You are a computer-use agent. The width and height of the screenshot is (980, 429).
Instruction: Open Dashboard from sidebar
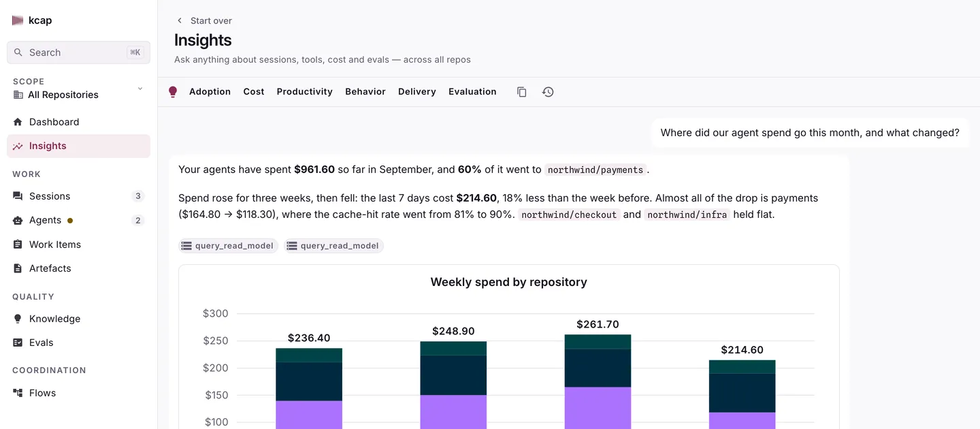click(x=78, y=122)
